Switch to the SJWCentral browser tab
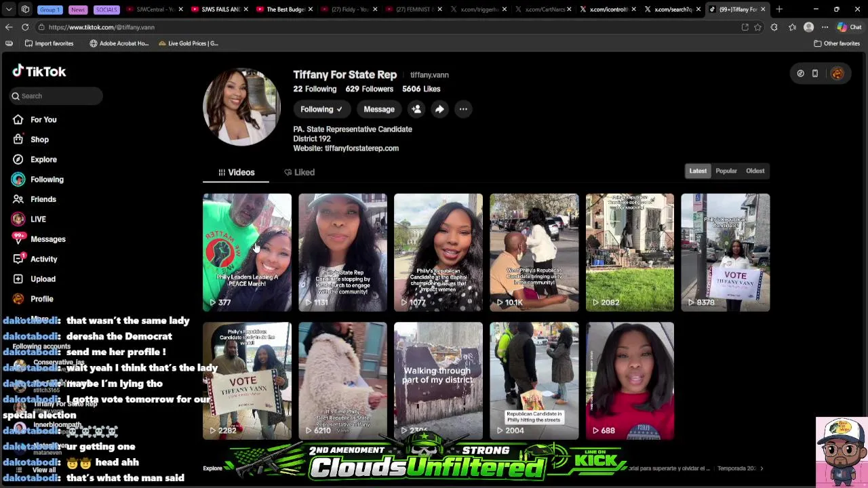This screenshot has height=488, width=868. [x=155, y=9]
